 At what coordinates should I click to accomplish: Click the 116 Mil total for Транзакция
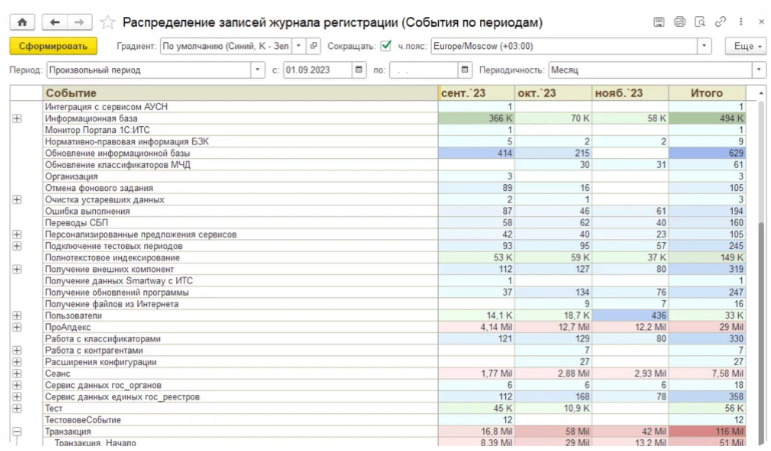click(x=707, y=431)
